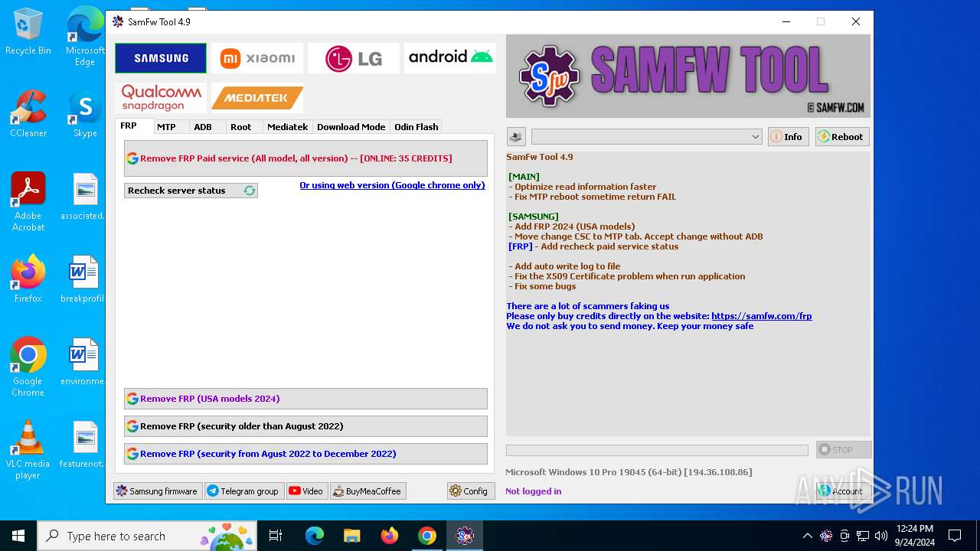Click the BuyMeaCoffee button
980x551 pixels.
point(368,491)
